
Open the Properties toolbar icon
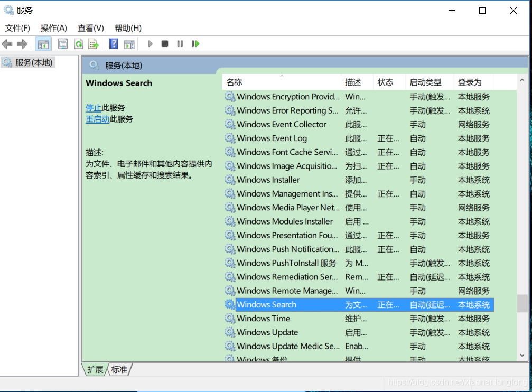click(63, 44)
